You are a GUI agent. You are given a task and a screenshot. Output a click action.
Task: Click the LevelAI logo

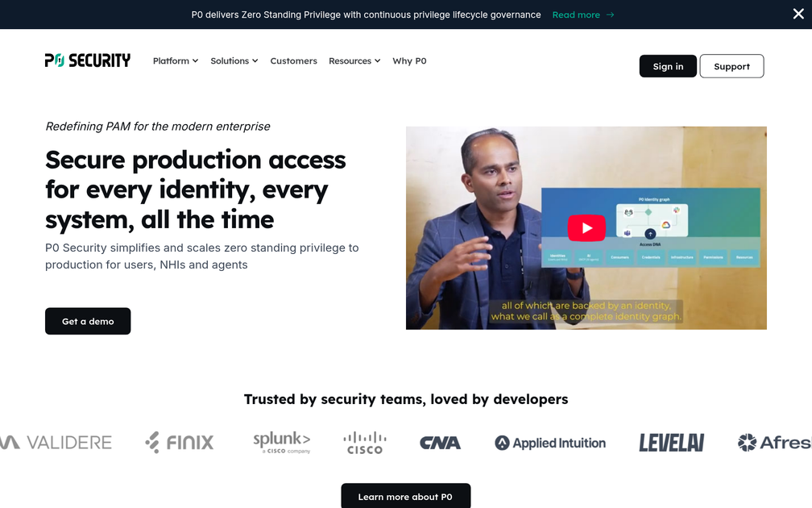(671, 443)
